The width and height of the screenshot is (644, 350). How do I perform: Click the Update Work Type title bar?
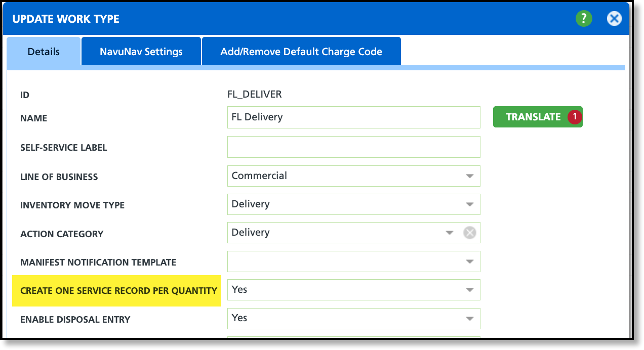[x=253, y=19]
